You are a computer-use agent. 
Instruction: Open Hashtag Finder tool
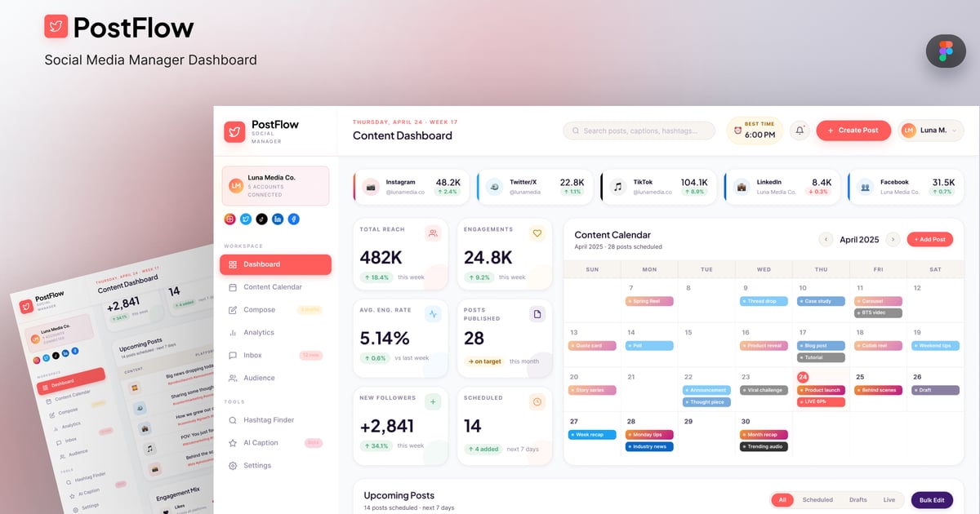point(275,420)
